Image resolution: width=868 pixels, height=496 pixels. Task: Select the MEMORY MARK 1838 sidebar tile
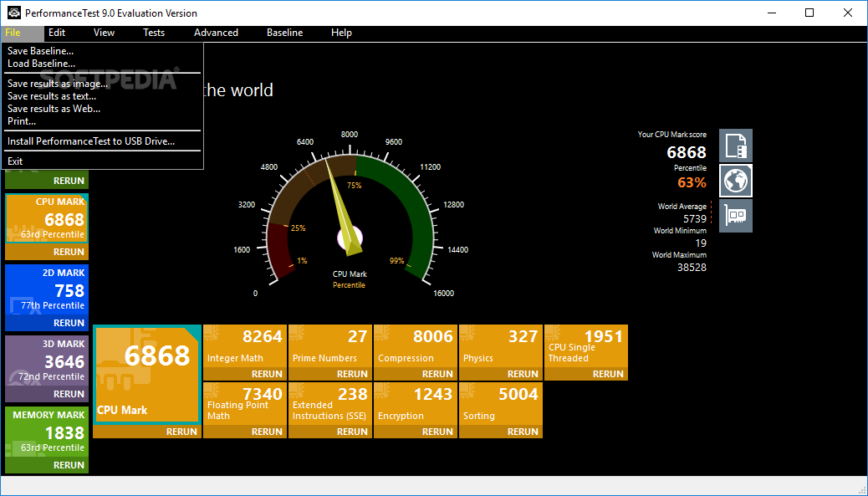47,432
